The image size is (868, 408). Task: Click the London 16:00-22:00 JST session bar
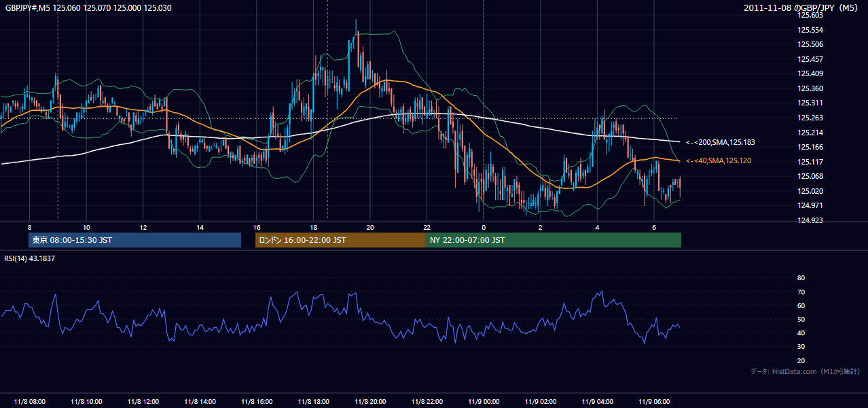point(340,240)
